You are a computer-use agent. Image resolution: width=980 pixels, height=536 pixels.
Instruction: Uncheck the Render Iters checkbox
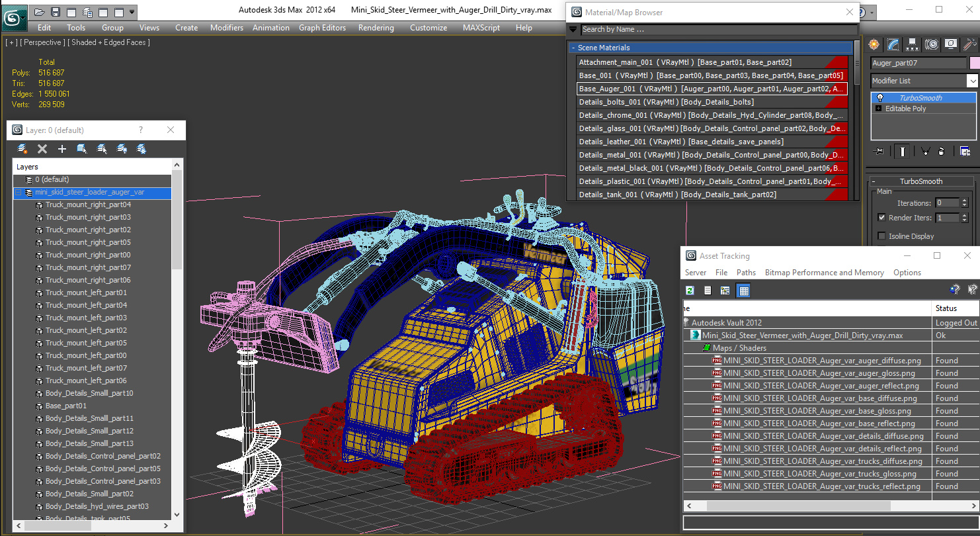click(x=881, y=218)
